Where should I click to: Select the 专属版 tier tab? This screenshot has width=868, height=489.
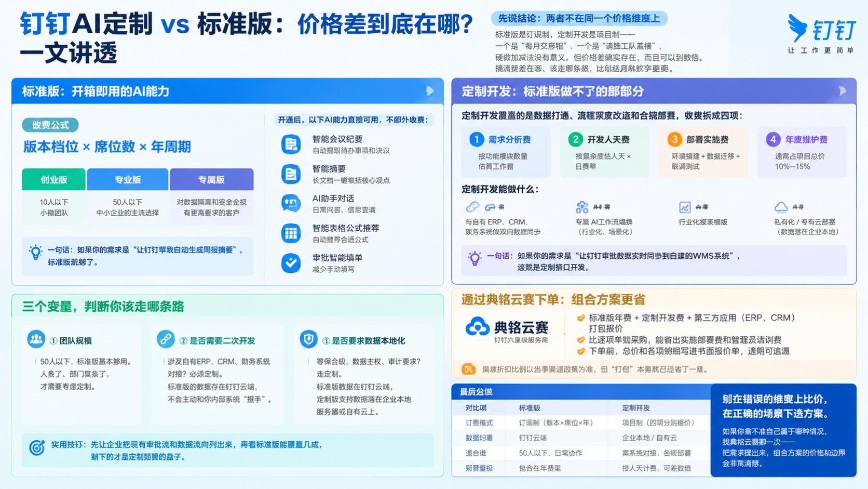click(211, 179)
